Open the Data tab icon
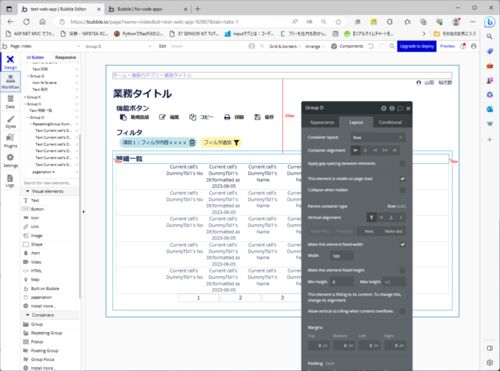The image size is (500, 371). [10, 101]
